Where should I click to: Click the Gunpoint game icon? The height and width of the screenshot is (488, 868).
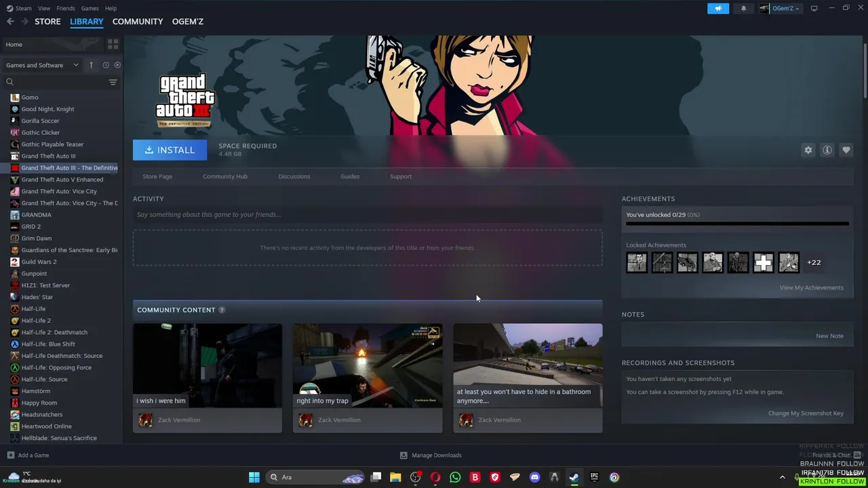15,274
